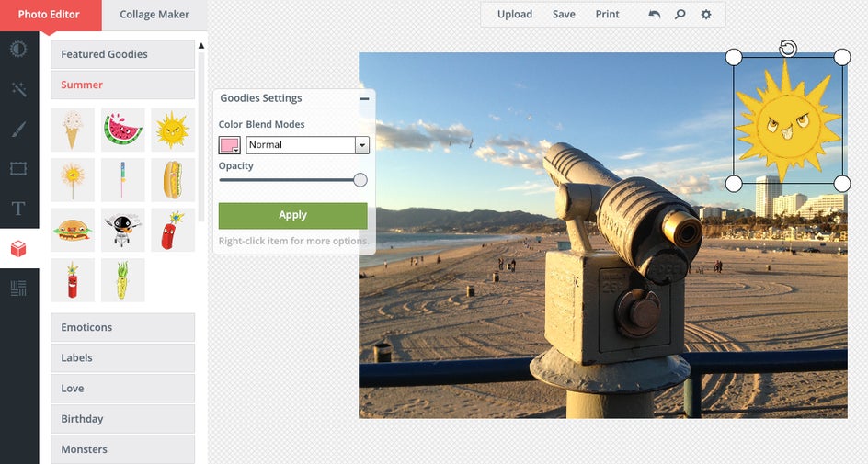Screen dimensions: 868x464
Task: Click the scroll up arrow in goodies list
Action: 201,45
